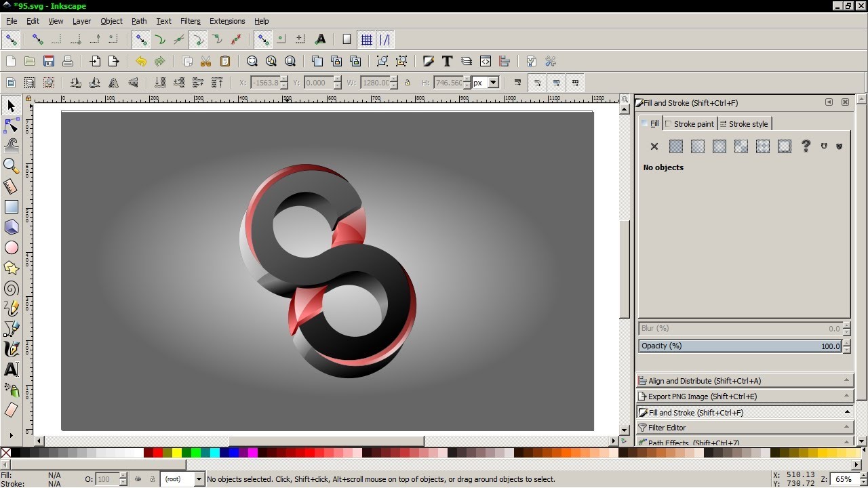Select the Bezier pen tool

(11, 329)
